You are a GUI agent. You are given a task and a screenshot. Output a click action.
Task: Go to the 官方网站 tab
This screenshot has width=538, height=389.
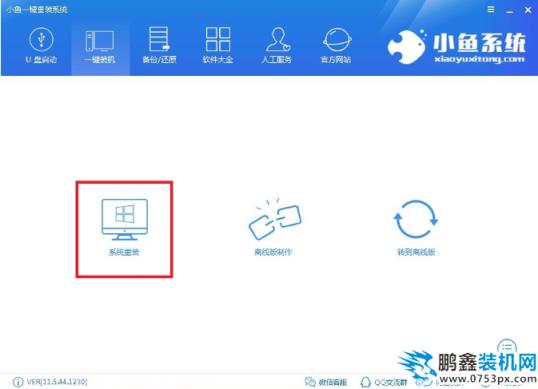(x=336, y=46)
